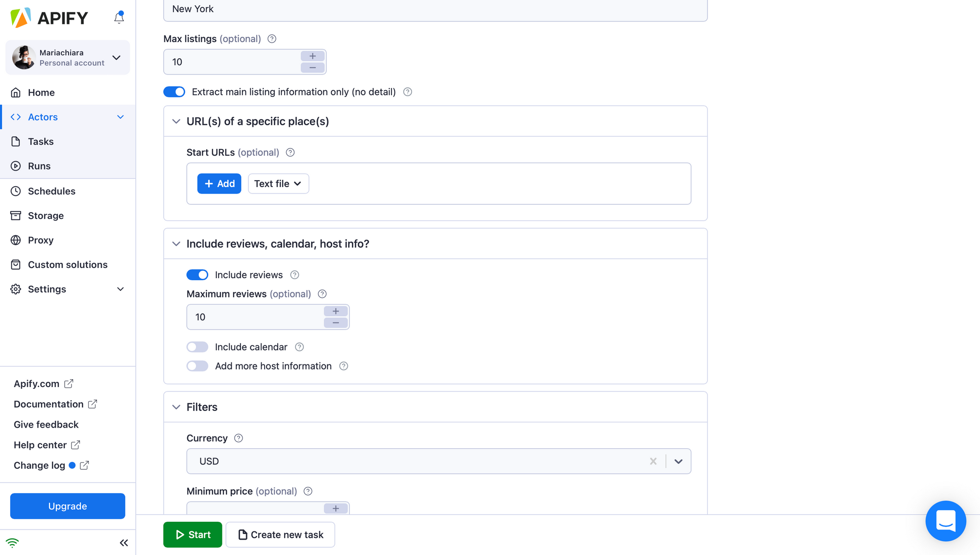Clear the USD currency selection
Screen dimensions: 980x555
tap(653, 461)
